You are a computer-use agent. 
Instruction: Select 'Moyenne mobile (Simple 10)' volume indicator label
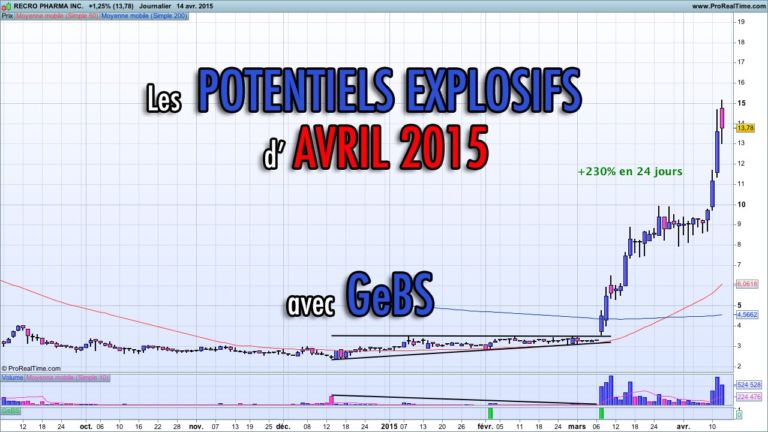pos(68,378)
